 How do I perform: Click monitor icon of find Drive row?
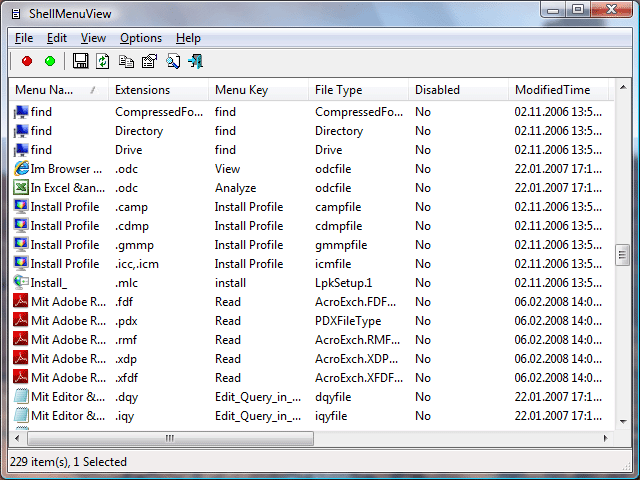point(21,150)
